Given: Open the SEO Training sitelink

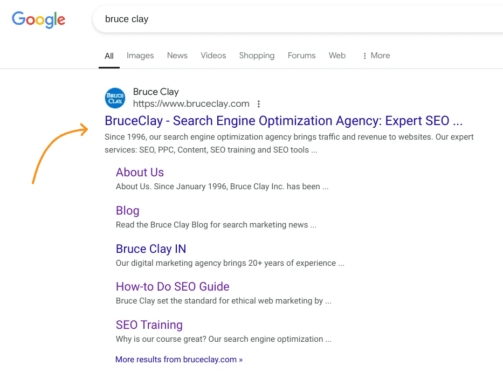Looking at the screenshot, I should (149, 325).
